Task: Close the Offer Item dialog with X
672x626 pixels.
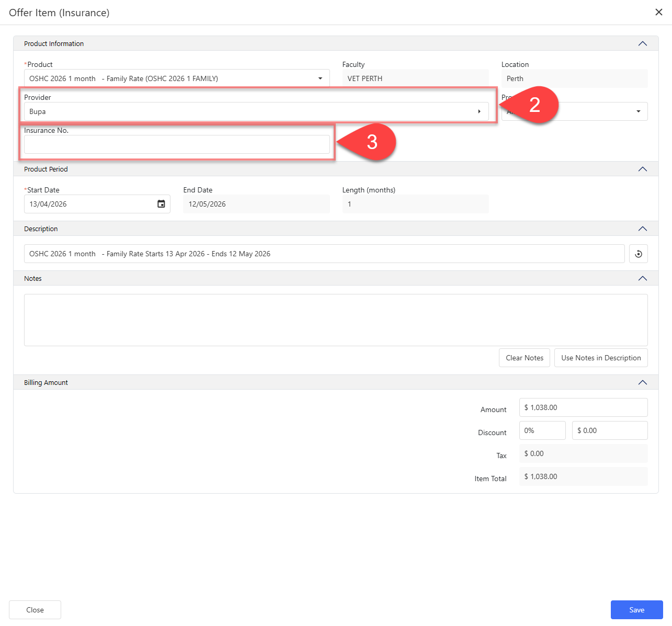Action: [x=658, y=12]
